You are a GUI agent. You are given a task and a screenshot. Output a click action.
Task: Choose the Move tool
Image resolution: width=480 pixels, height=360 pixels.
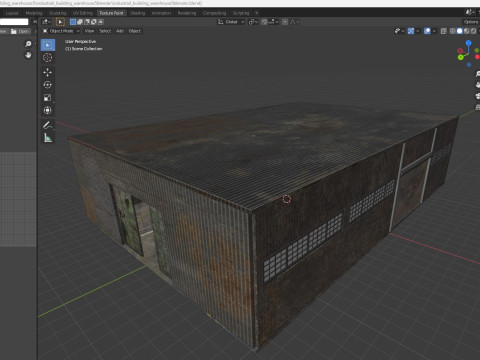pos(48,72)
